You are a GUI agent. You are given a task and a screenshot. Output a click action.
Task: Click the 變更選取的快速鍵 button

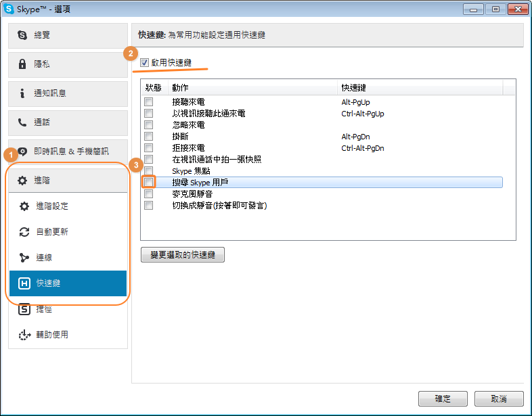coord(183,254)
